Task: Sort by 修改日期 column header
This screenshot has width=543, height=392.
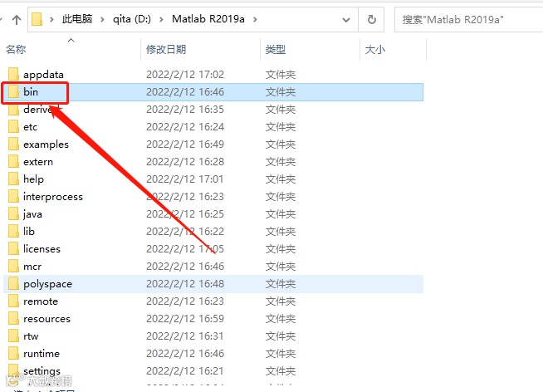Action: (x=166, y=50)
